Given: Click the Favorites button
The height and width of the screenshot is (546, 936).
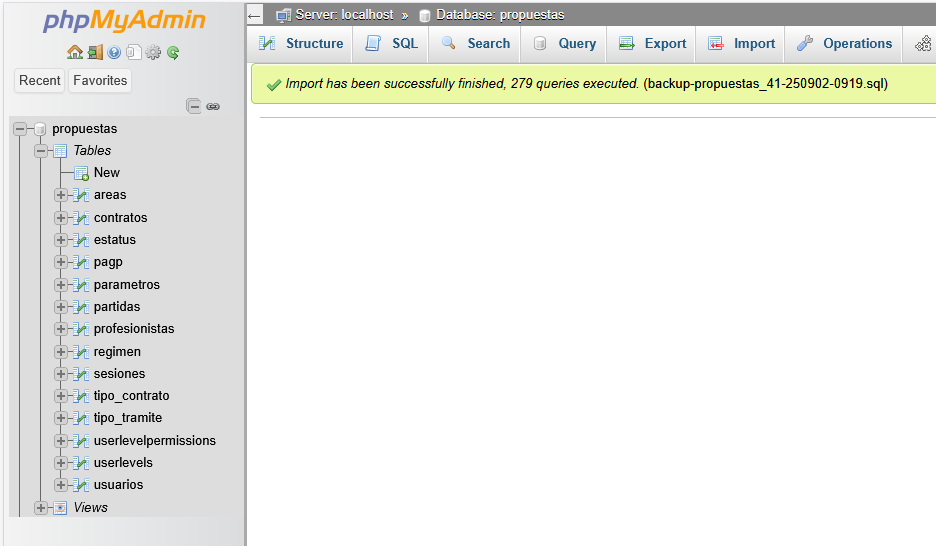Looking at the screenshot, I should point(100,80).
